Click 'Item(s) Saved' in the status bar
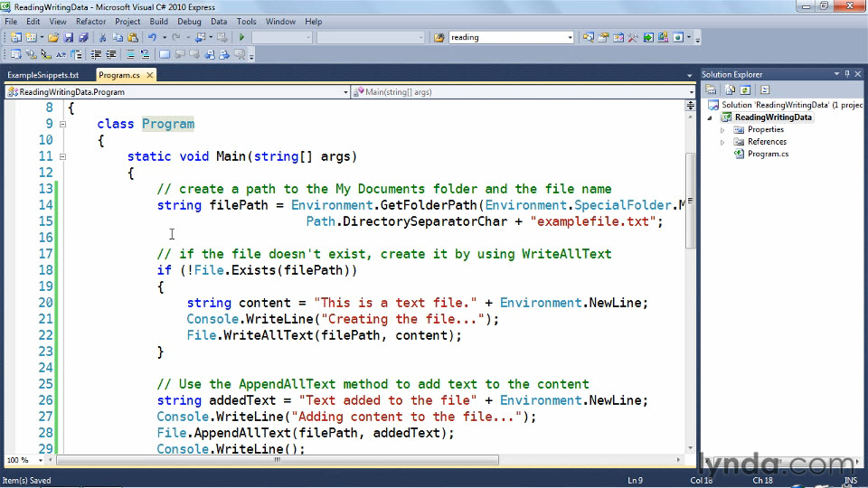Viewport: 868px width, 488px height. point(26,481)
